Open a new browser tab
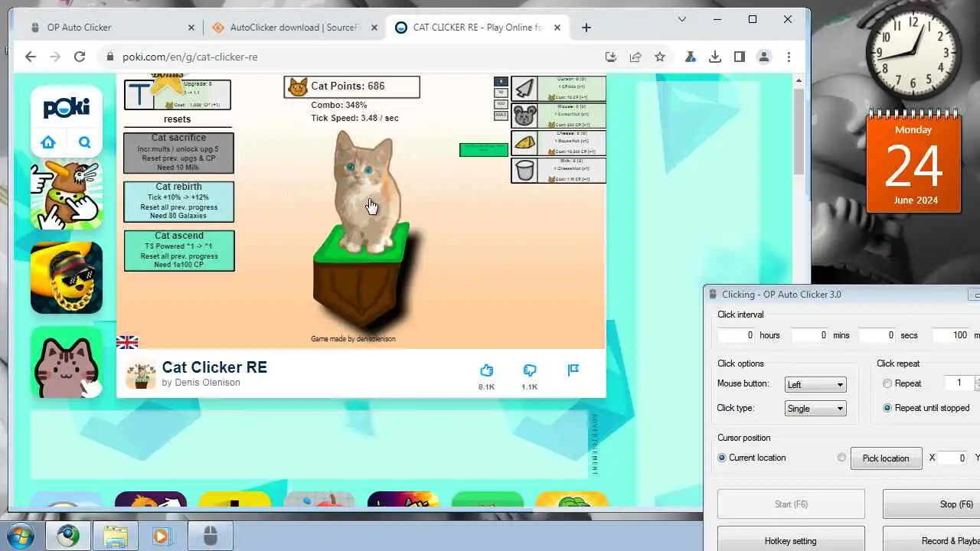The width and height of the screenshot is (980, 551). [586, 28]
